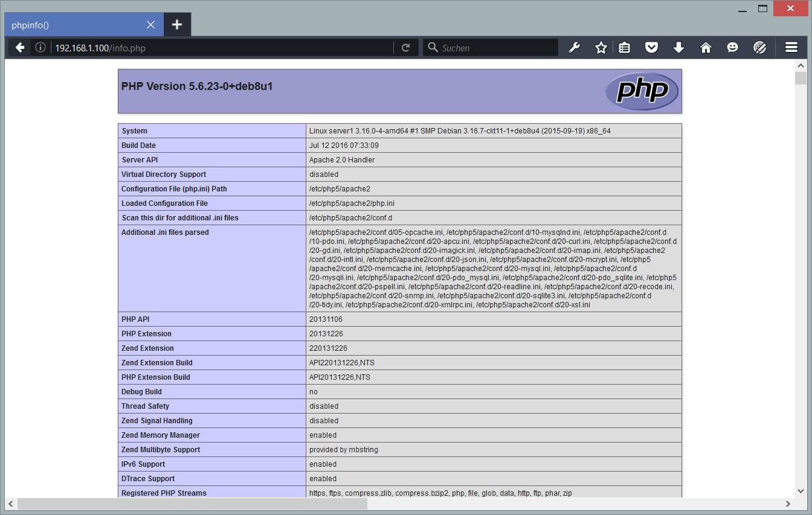The image size is (812, 515).
Task: Click Zend Signal Handling label
Action: click(157, 421)
